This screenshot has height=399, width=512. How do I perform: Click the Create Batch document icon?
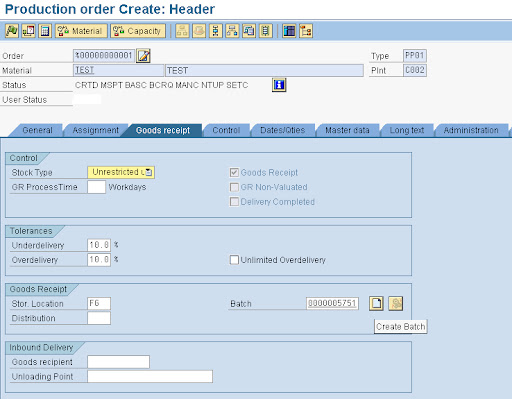point(376,303)
